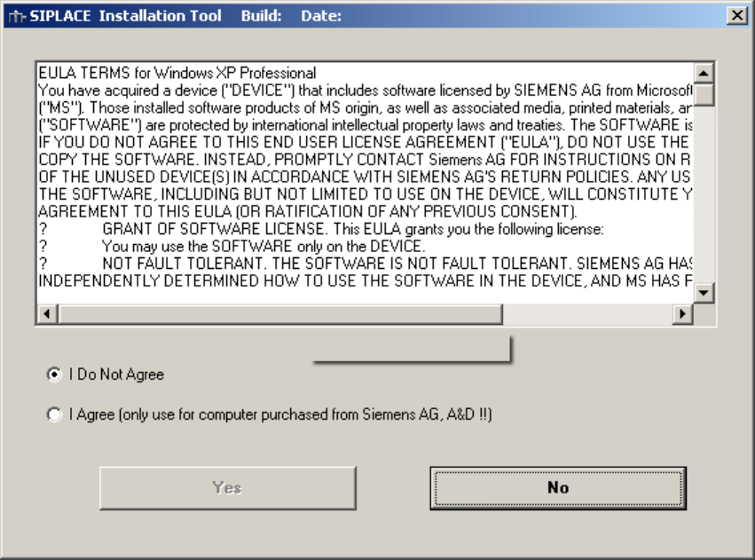The height and width of the screenshot is (560, 755).
Task: Click "You may use the SOFTWARE only on the DEVICE" line
Action: point(232,247)
